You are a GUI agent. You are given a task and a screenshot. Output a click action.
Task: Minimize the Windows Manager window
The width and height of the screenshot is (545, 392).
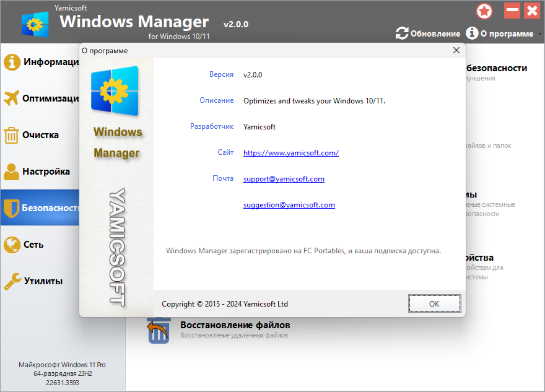[x=512, y=11]
